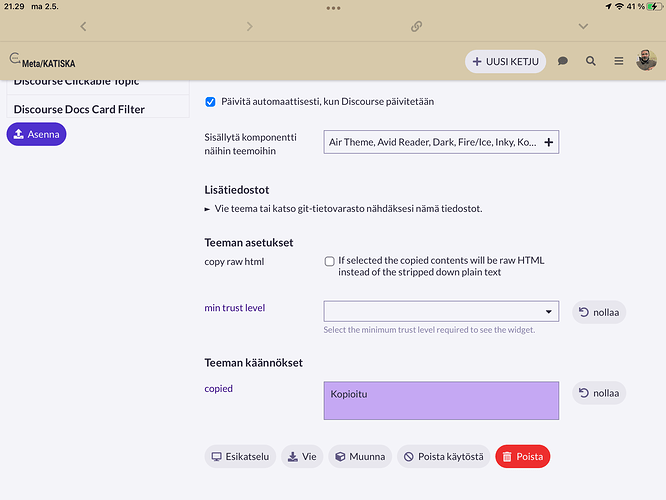Collapse the browser toolbar with the down chevron
666x500 pixels.
tap(583, 26)
